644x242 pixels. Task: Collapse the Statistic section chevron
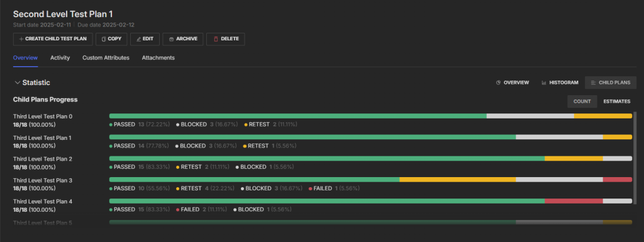pos(17,83)
